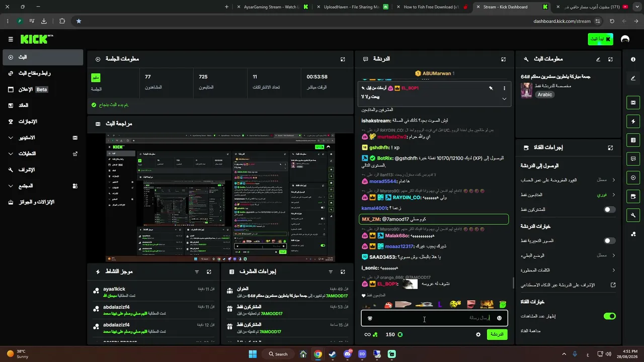The image size is (644, 362).
Task: Open الإنجازات in the sidebar
Action: point(43,122)
